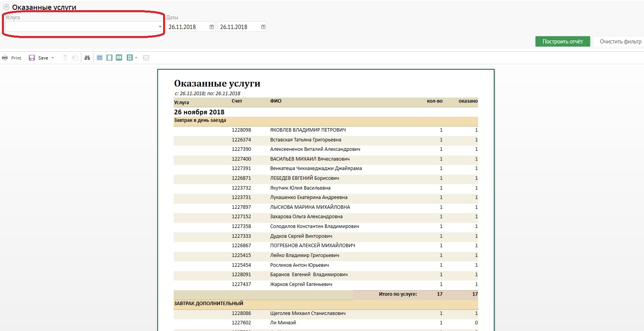Select two-page side-by-side view icon
Screen dimensions: 644x331
[119, 58]
